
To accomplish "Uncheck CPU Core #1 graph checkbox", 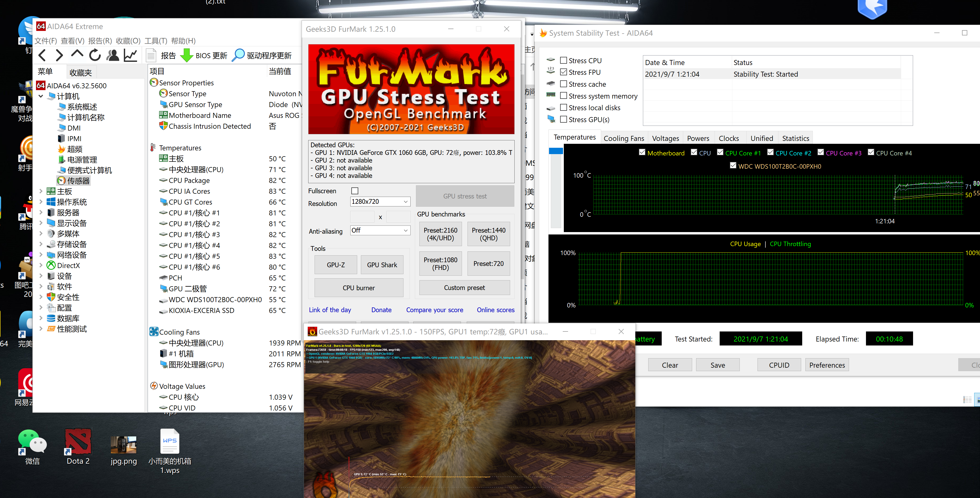I will pos(720,153).
